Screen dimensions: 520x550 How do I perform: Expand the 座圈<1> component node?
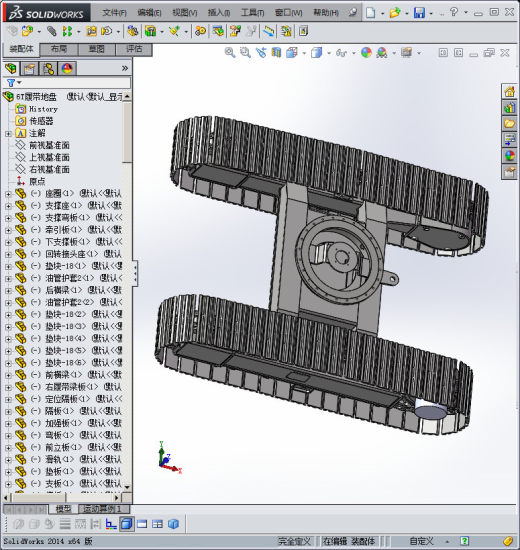(8, 194)
